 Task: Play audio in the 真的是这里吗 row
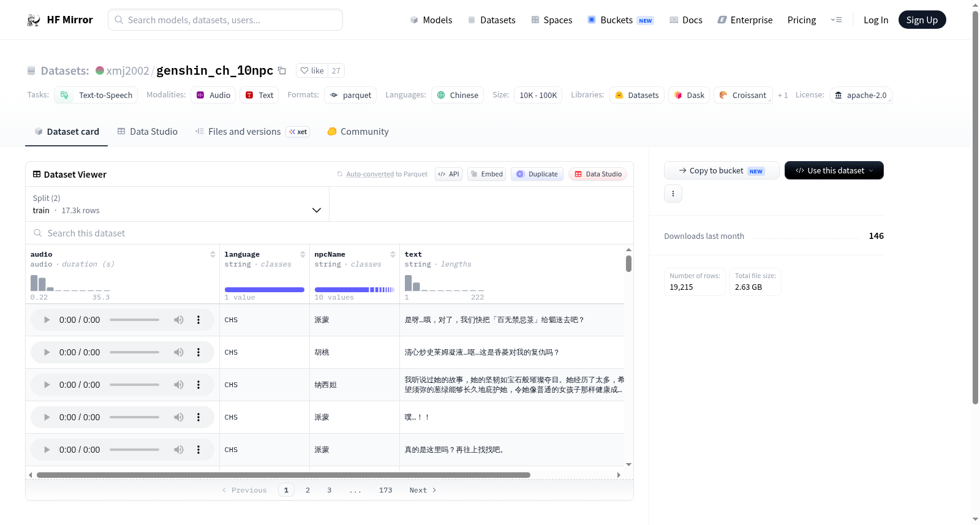pos(47,450)
